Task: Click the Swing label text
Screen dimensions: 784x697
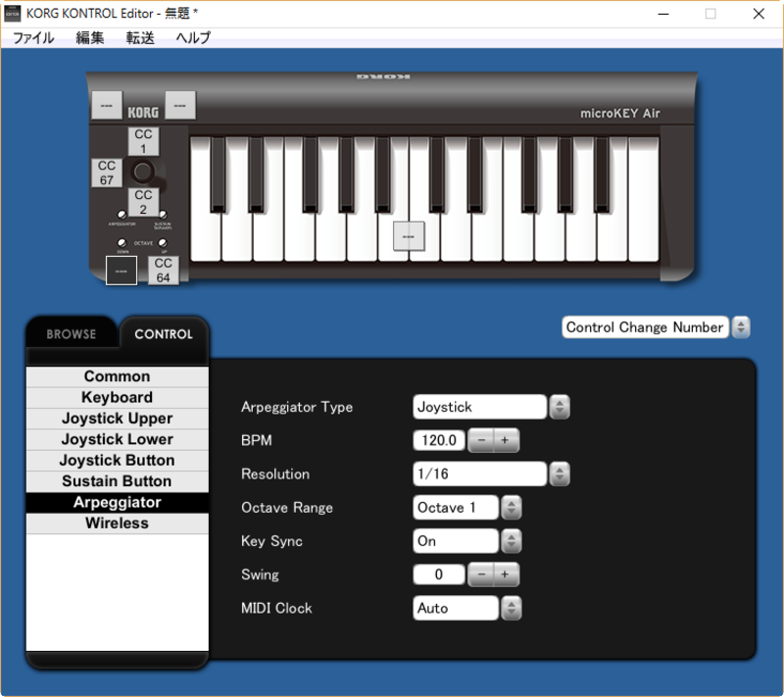Action: pos(260,574)
